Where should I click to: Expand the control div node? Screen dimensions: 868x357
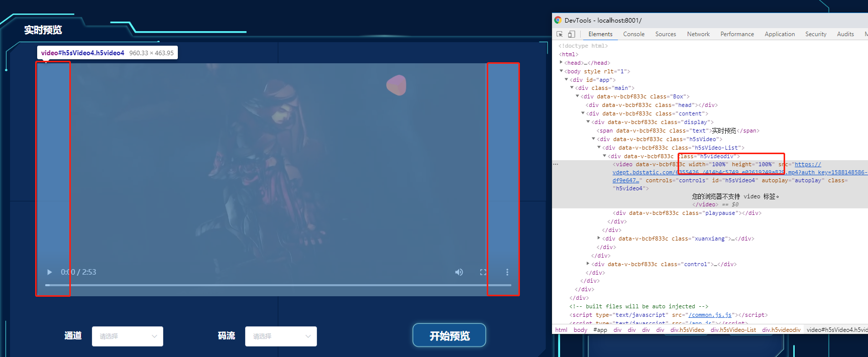(x=588, y=264)
